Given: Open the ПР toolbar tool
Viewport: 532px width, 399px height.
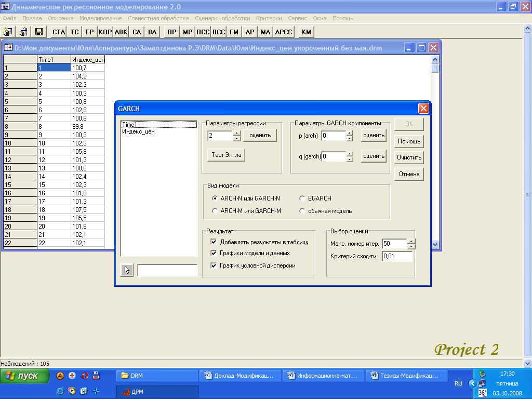Looking at the screenshot, I should pyautogui.click(x=171, y=32).
